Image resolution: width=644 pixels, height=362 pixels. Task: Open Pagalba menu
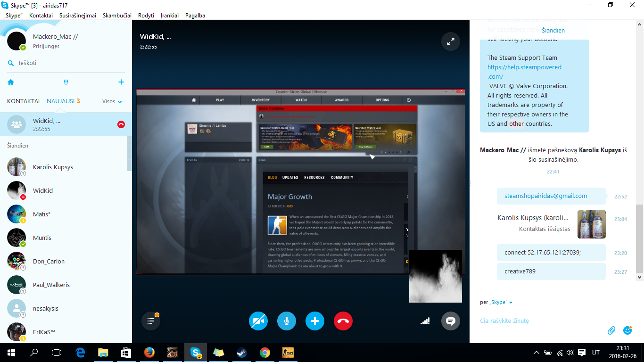195,16
